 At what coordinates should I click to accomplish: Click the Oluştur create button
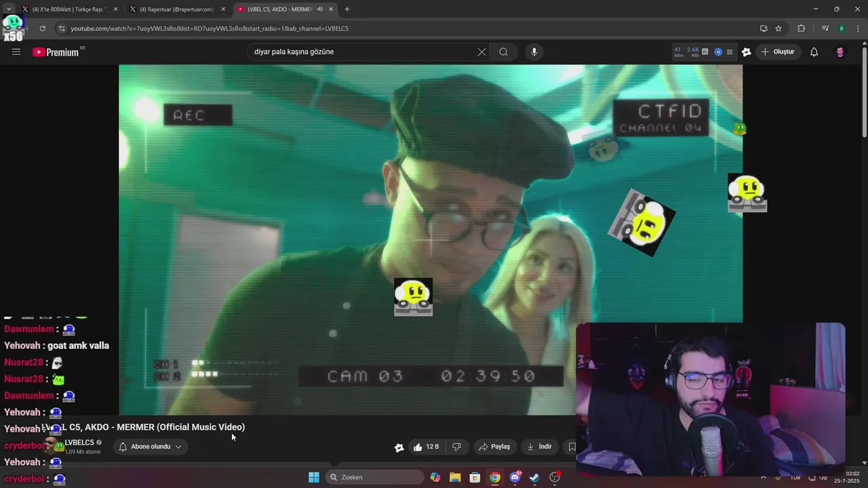point(778,52)
